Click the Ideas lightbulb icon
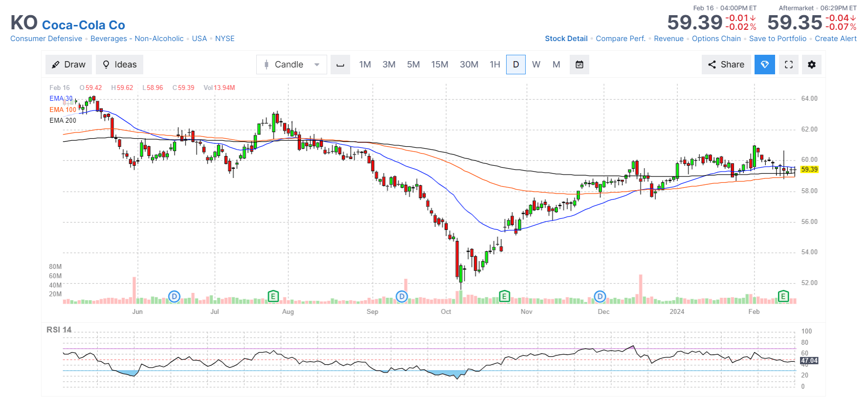Screen dimensions: 868x398 (x=106, y=65)
